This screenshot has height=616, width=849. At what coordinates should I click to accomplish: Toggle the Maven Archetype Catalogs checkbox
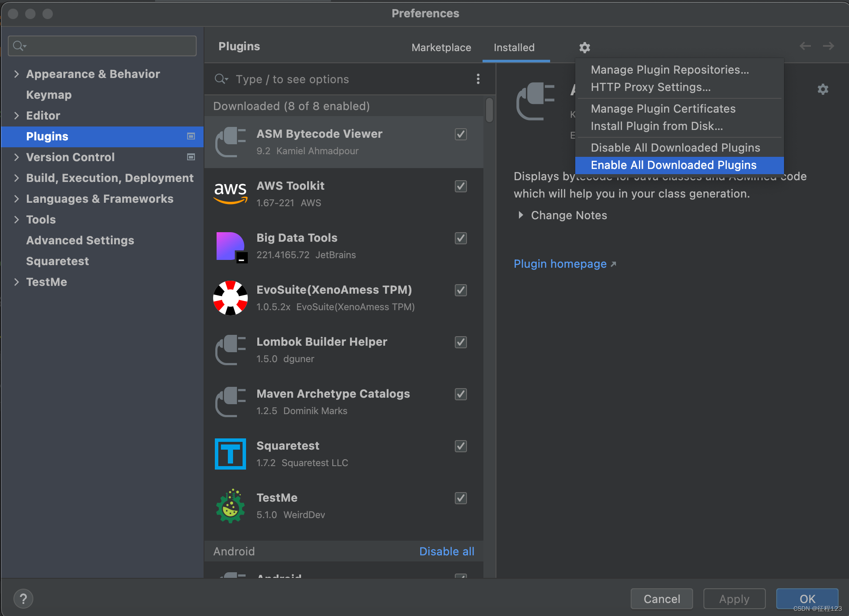click(x=460, y=394)
